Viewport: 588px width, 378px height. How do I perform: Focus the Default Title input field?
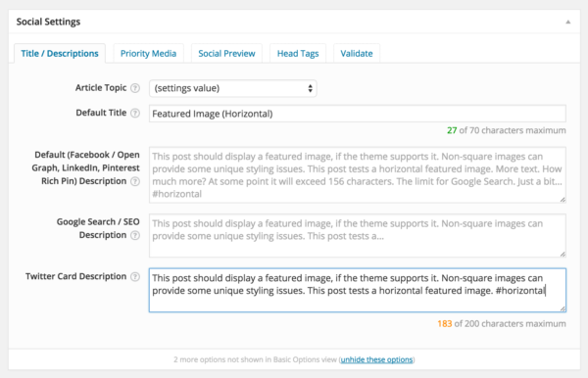point(358,114)
